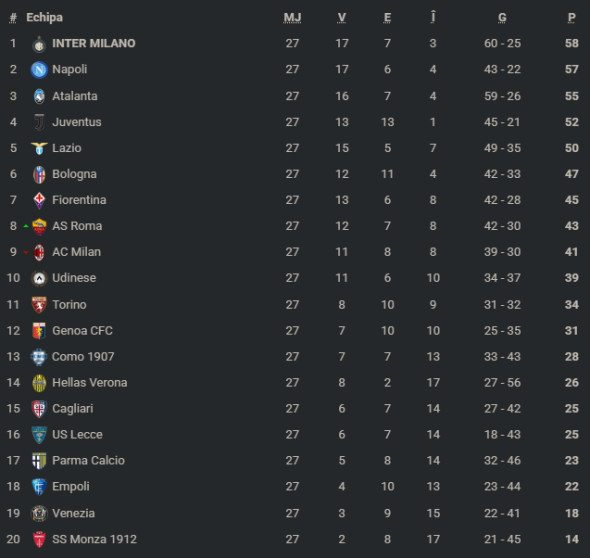590x558 pixels.
Task: Click the AS Roma crest icon
Action: click(x=39, y=227)
